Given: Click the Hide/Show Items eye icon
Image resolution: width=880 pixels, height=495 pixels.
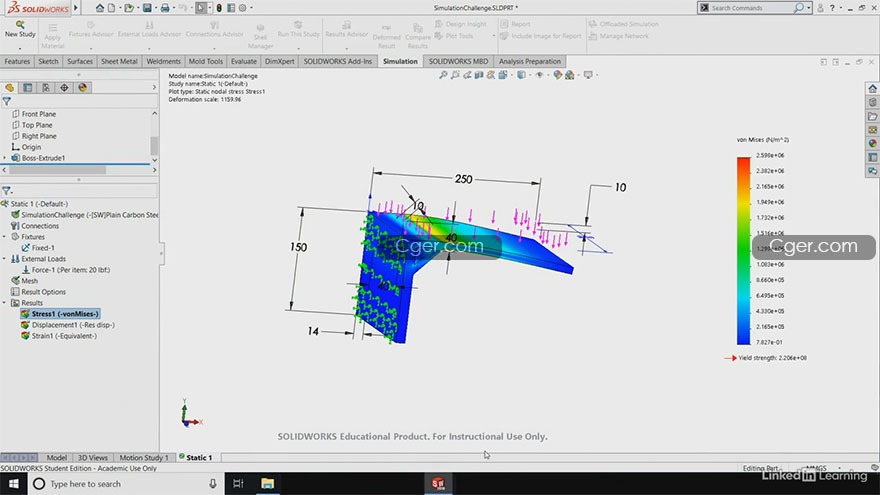Looking at the screenshot, I should pos(539,75).
